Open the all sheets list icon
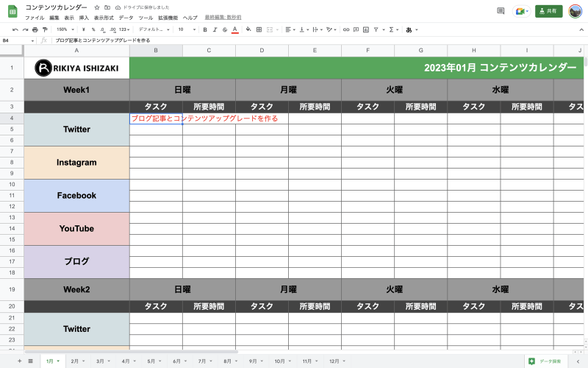This screenshot has height=368, width=588. pyautogui.click(x=30, y=361)
